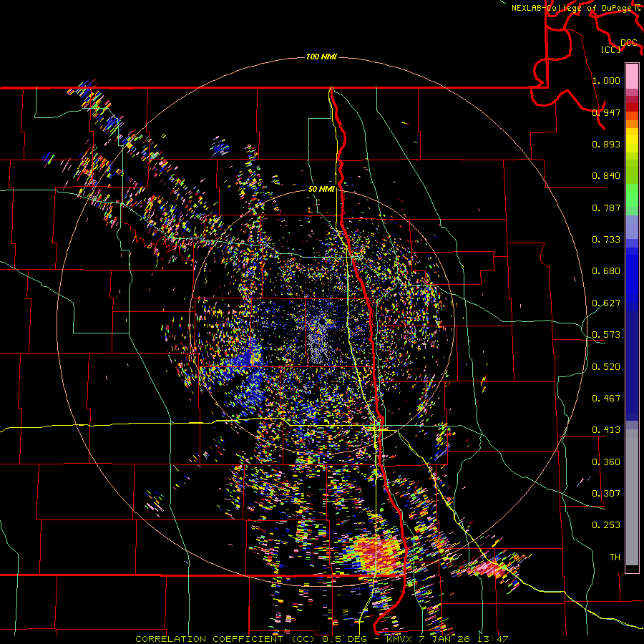Image resolution: width=644 pixels, height=644 pixels.
Task: Click the DCC label above the color scale
Action: [629, 43]
